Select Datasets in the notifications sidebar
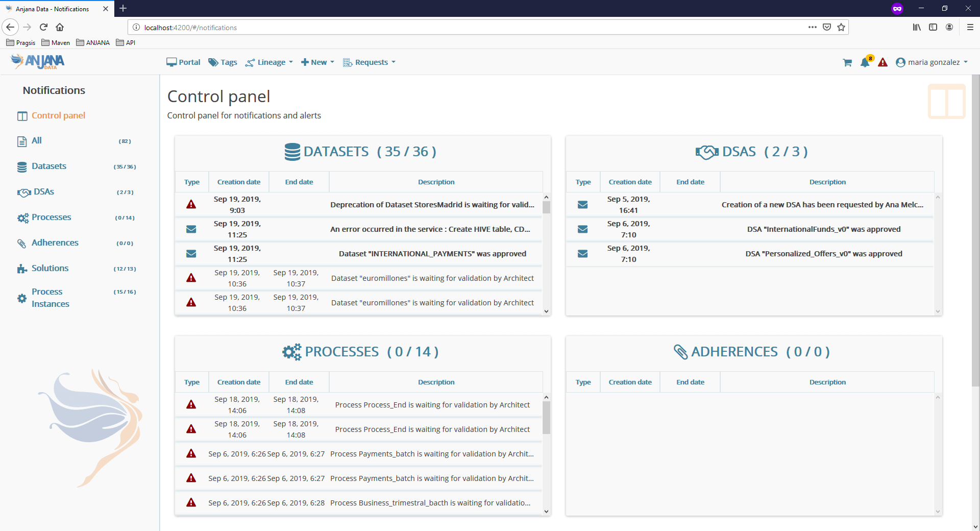 [49, 166]
